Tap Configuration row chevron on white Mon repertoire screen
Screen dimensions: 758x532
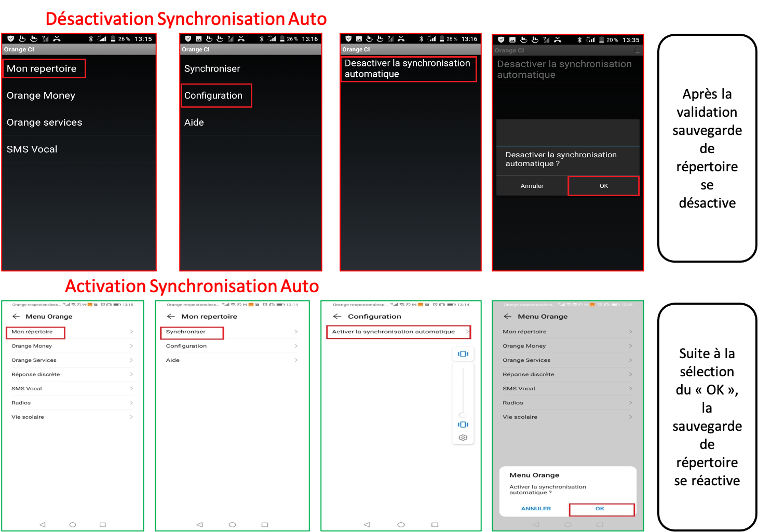point(296,346)
